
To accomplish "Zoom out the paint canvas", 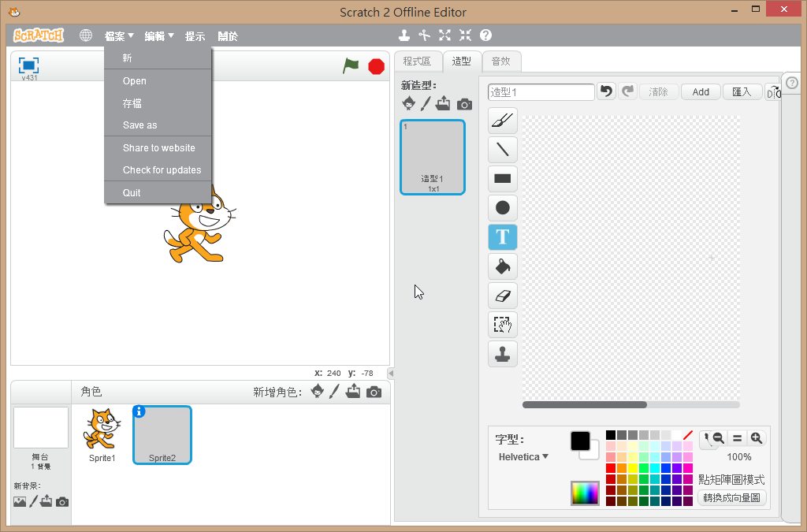I will tap(719, 438).
